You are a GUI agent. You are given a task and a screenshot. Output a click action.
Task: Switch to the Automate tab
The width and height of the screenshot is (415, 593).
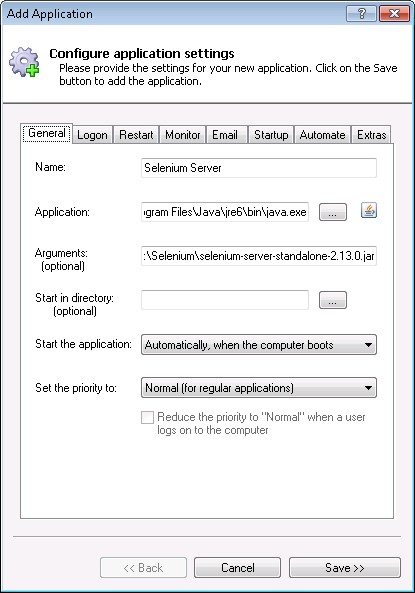322,135
